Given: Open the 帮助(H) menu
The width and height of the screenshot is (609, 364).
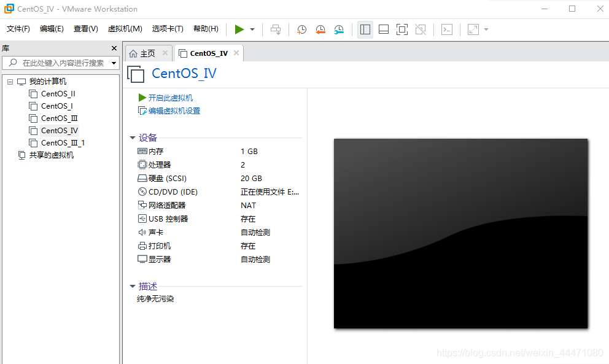Looking at the screenshot, I should tap(206, 29).
